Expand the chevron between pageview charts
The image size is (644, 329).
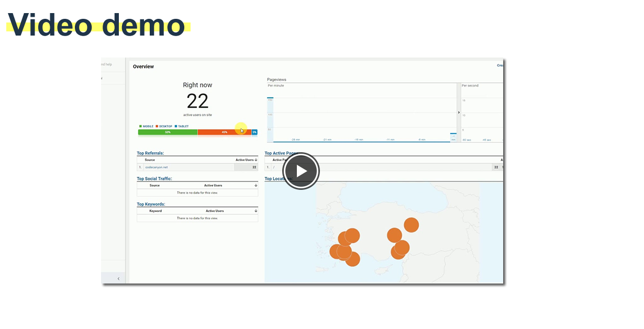click(x=459, y=112)
